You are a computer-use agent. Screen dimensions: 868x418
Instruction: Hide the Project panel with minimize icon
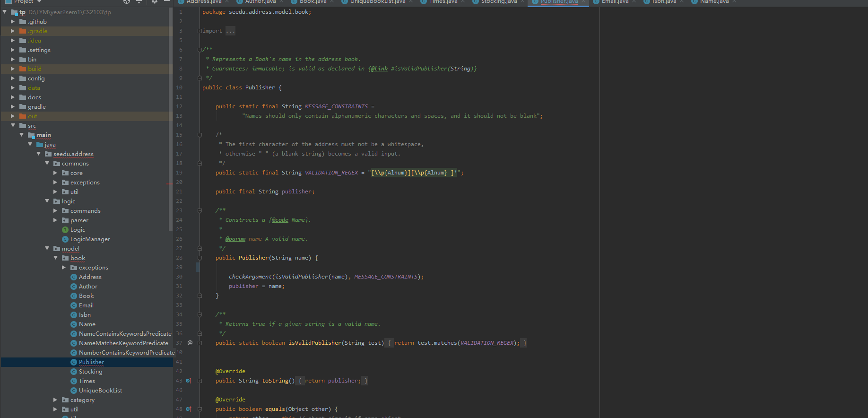pyautogui.click(x=166, y=2)
